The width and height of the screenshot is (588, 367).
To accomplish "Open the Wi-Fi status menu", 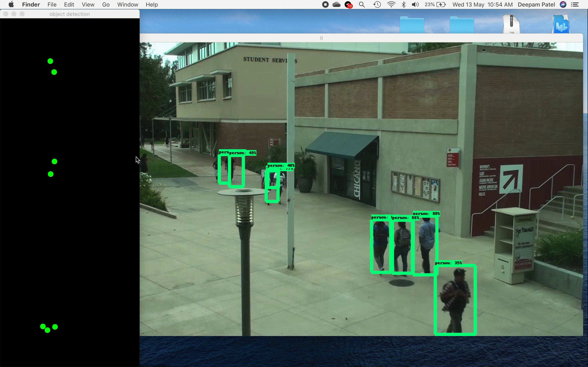I will [x=391, y=5].
